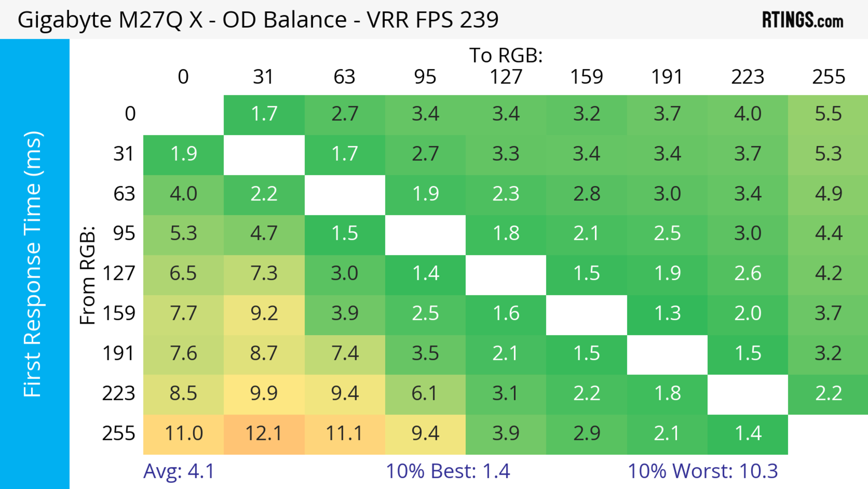Click the 5.5 cell in the top row
The width and height of the screenshot is (868, 489).
pos(828,114)
